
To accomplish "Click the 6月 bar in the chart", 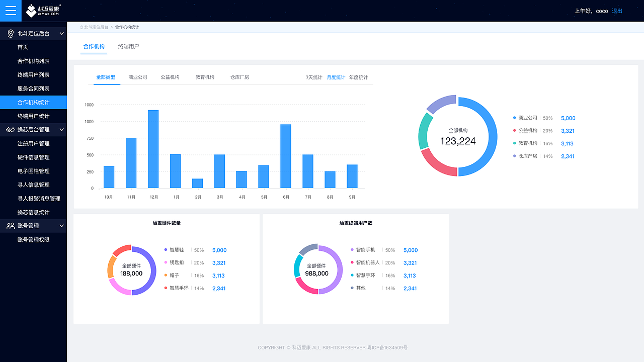I will pyautogui.click(x=286, y=156).
